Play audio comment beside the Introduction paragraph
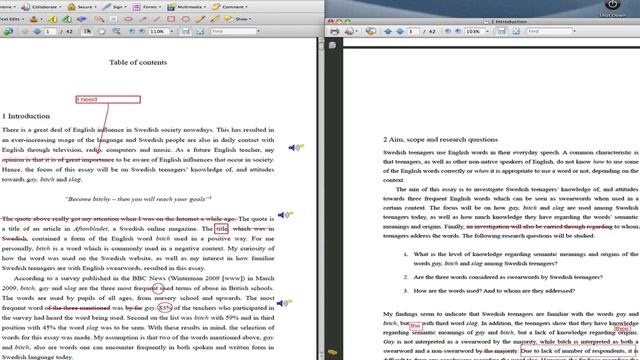 (x=296, y=148)
